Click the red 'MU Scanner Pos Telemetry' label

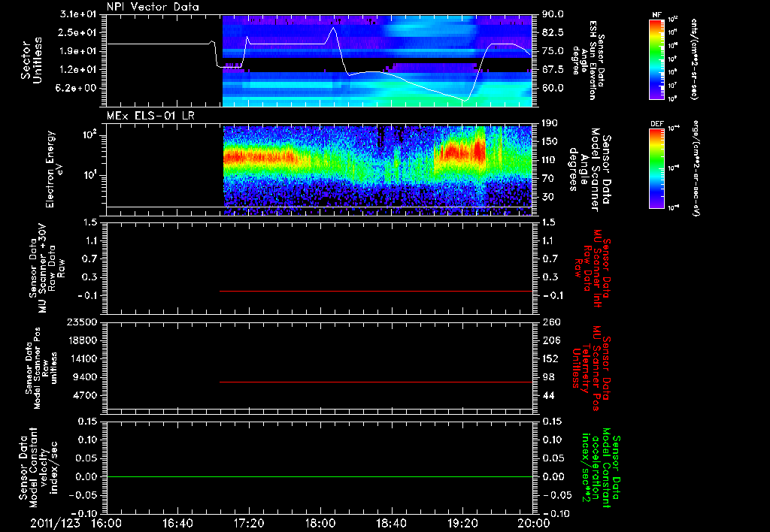(x=592, y=368)
